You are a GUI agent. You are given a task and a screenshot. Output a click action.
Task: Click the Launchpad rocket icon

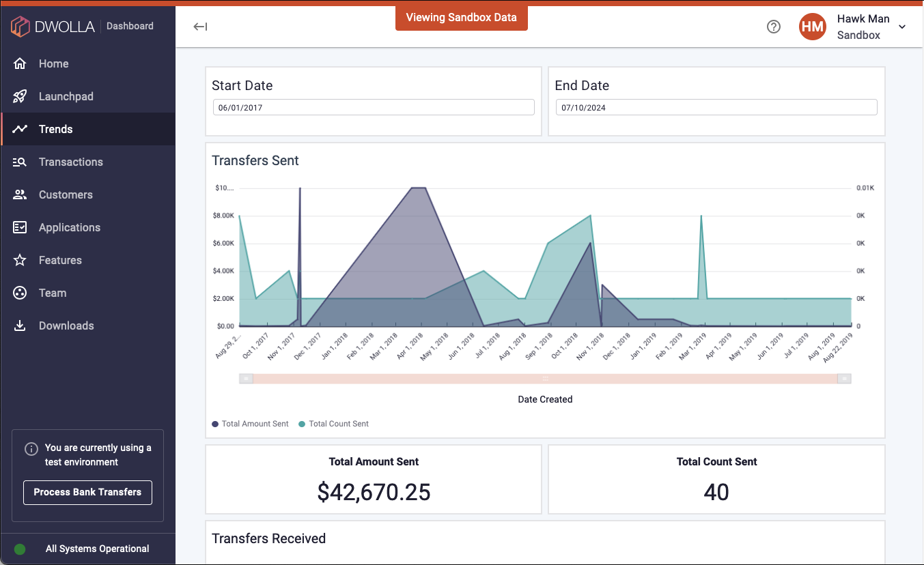point(20,96)
